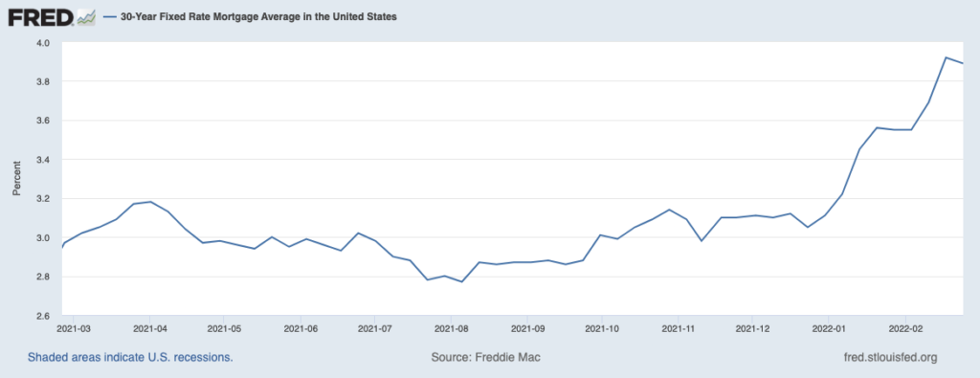The height and width of the screenshot is (378, 980).
Task: Click the 3.0 y-axis tick label
Action: [x=43, y=237]
